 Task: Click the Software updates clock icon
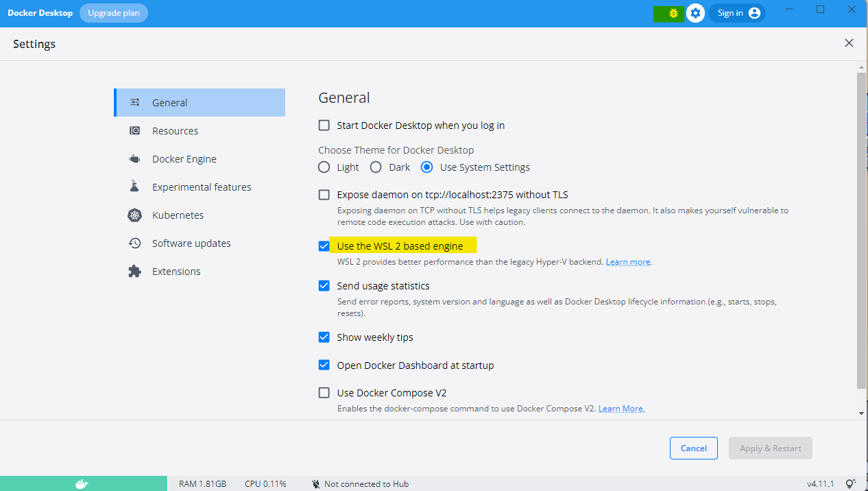(135, 243)
